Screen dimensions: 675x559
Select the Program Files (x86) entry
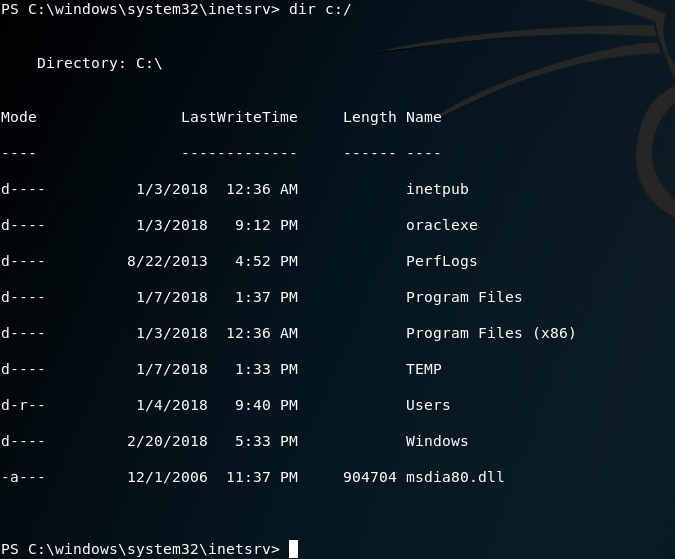click(x=490, y=333)
